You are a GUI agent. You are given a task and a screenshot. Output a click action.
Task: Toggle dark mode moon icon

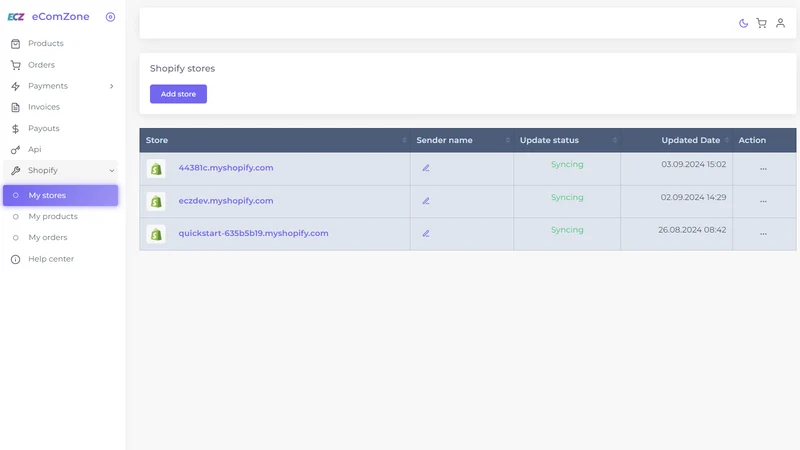743,23
